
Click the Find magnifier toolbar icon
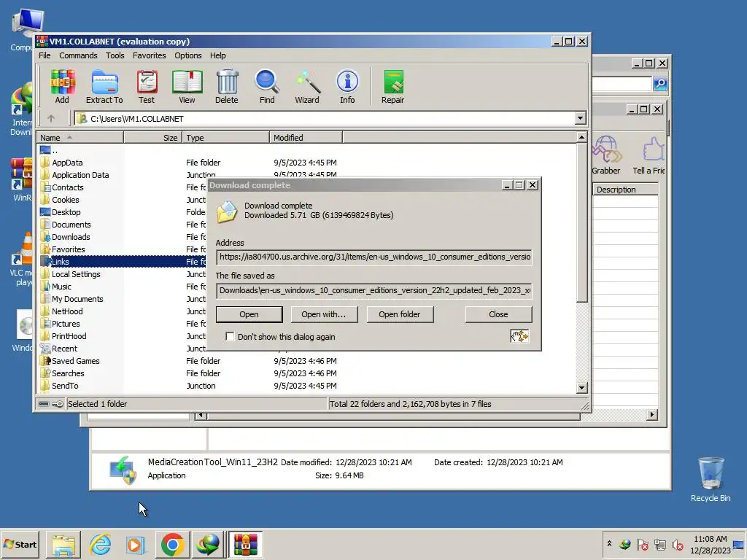pos(267,87)
